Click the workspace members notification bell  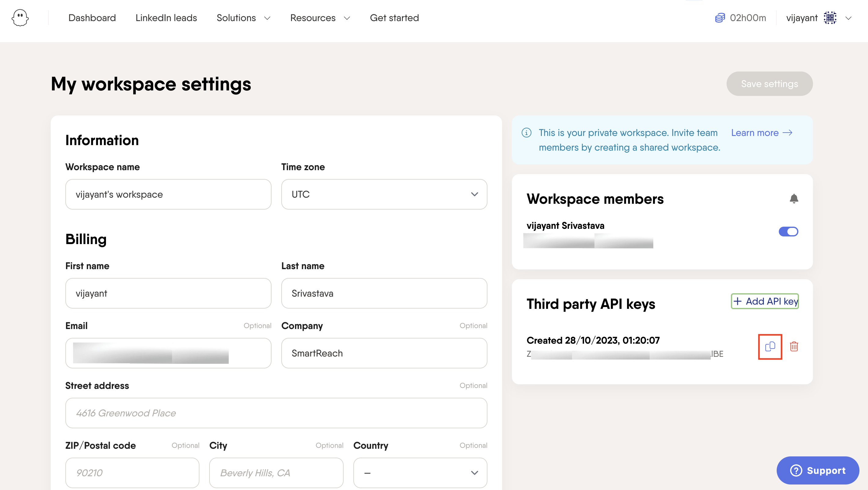(x=794, y=199)
